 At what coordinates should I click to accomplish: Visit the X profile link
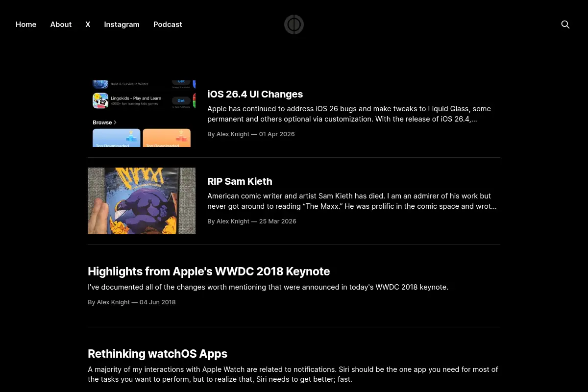[x=88, y=24]
